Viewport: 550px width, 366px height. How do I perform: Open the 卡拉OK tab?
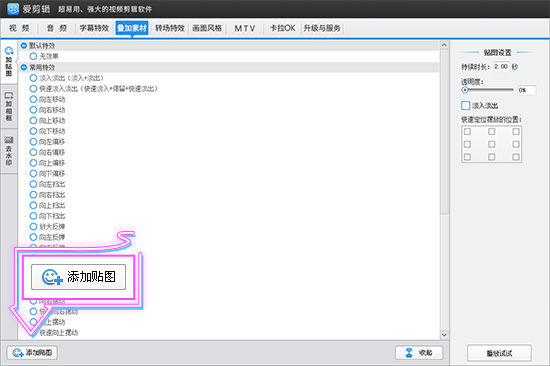(x=282, y=28)
